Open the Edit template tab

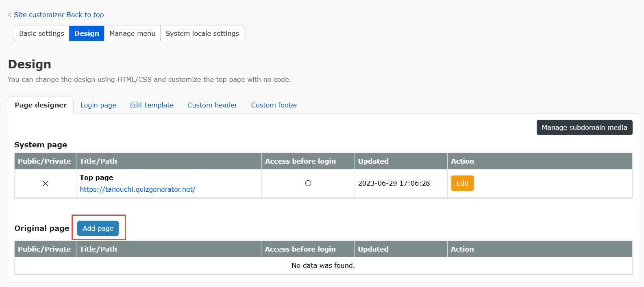tap(152, 105)
